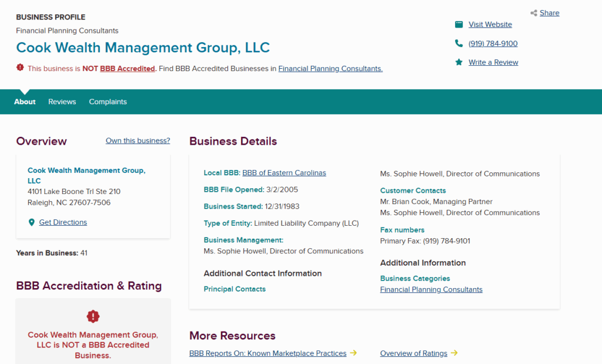This screenshot has width=602, height=364.
Task: Click the Business Details heading
Action: (233, 141)
